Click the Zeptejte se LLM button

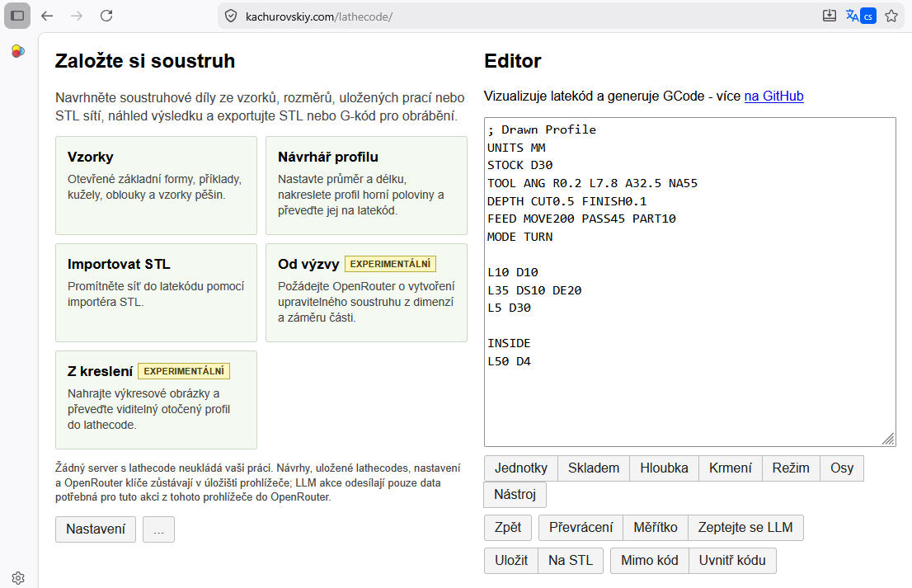point(745,528)
